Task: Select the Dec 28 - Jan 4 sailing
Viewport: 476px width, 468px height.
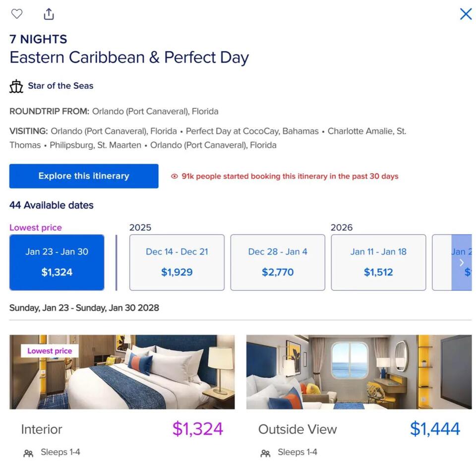Action: coord(277,262)
